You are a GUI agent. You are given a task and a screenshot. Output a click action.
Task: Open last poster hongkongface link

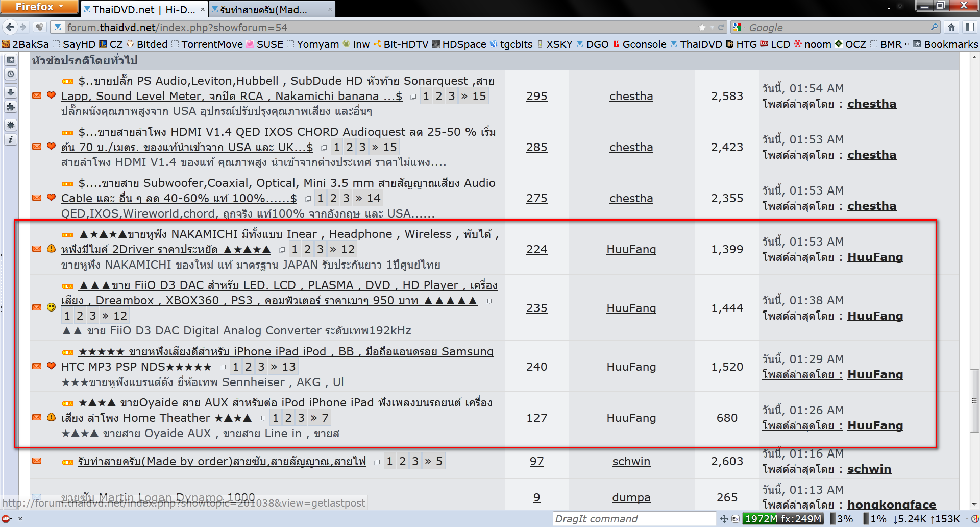click(892, 505)
